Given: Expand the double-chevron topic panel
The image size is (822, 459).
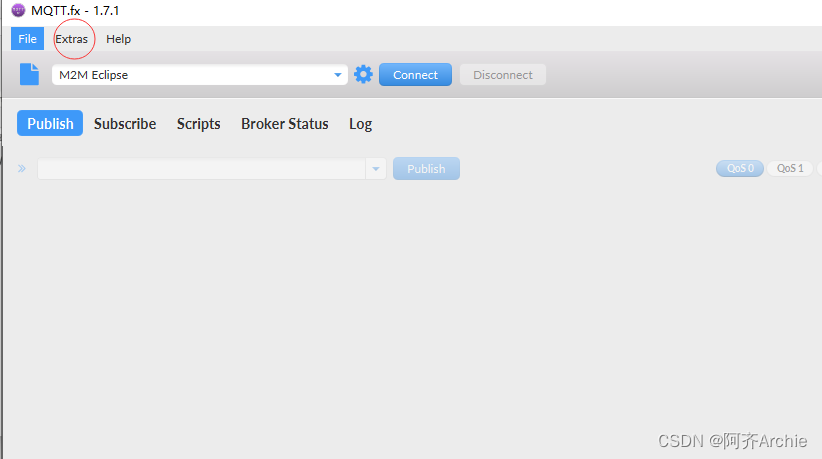Looking at the screenshot, I should pos(21,168).
